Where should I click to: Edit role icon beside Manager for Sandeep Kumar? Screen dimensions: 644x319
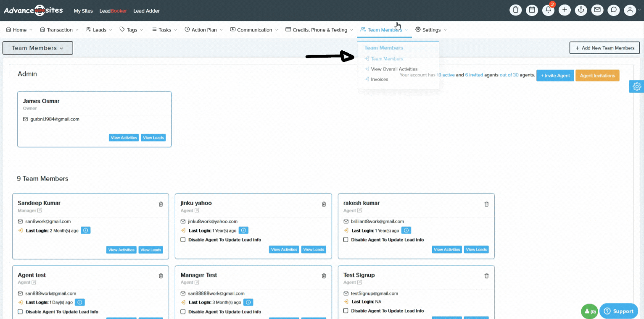point(40,211)
